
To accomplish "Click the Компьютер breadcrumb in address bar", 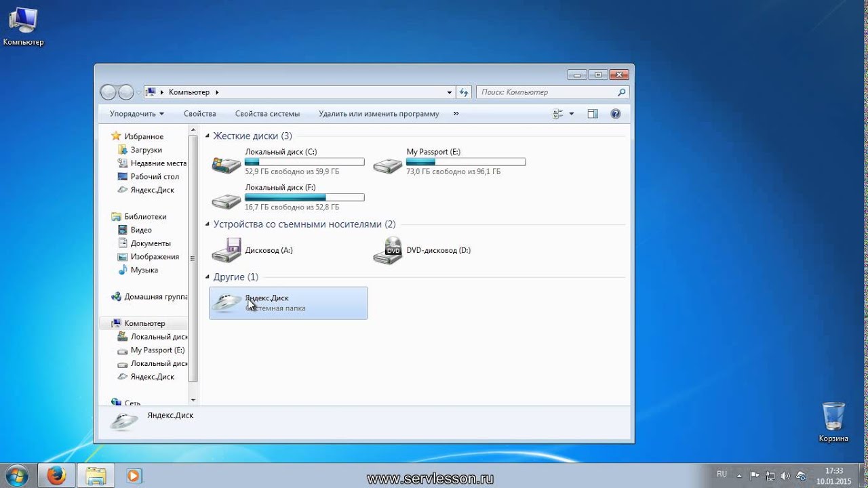I will coord(189,92).
